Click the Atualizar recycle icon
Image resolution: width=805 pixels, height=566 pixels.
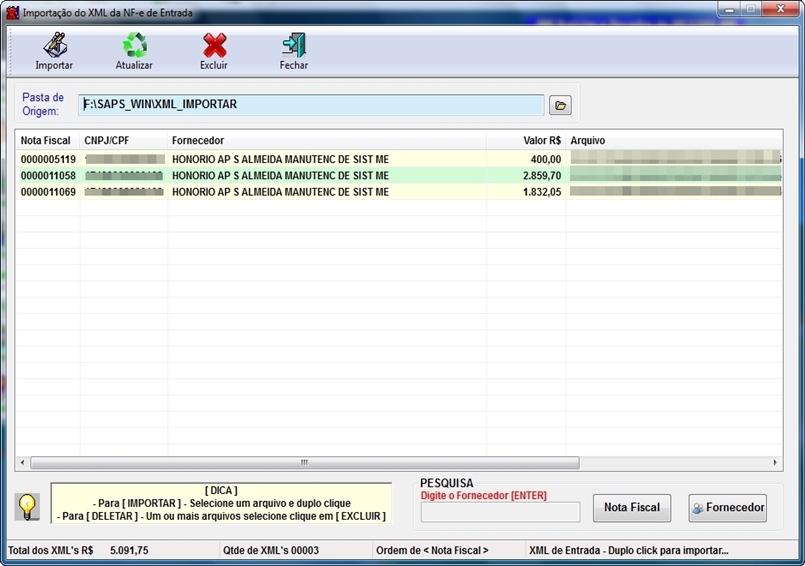coord(134,46)
